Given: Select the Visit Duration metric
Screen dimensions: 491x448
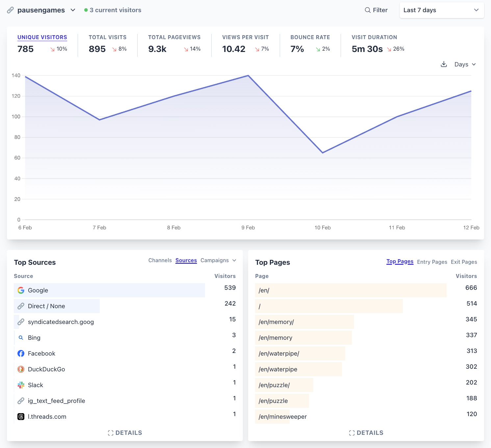Looking at the screenshot, I should pos(378,44).
